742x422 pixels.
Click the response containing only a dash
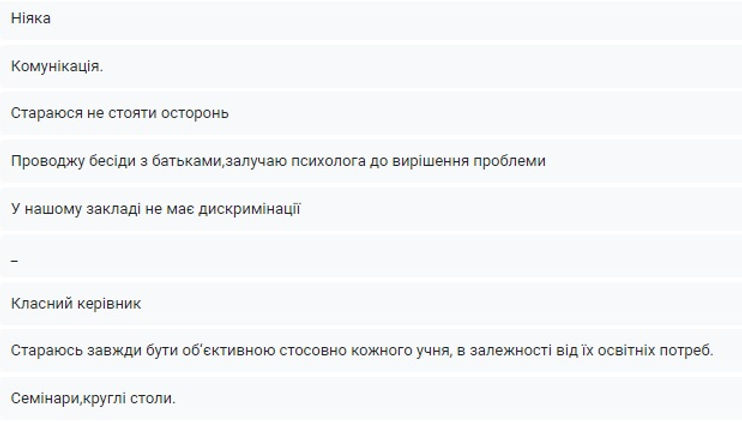click(371, 256)
